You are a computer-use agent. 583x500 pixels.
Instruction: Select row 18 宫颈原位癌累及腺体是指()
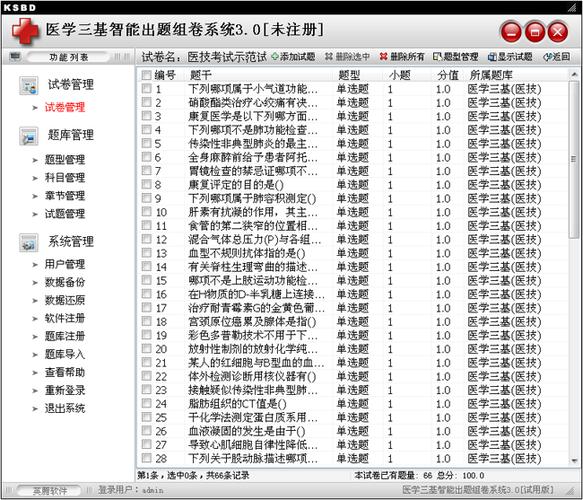pyautogui.click(x=353, y=322)
